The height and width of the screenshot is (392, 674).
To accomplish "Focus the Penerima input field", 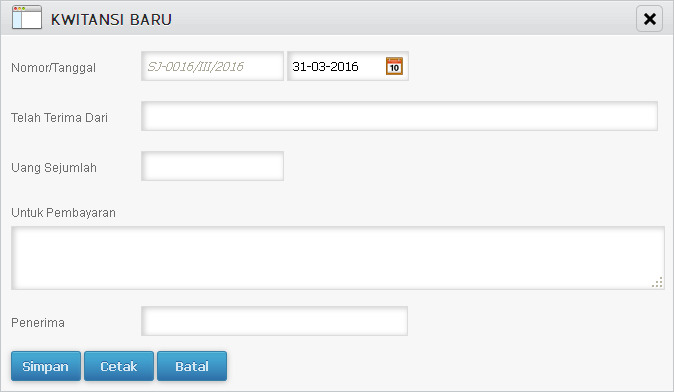I will pyautogui.click(x=274, y=321).
